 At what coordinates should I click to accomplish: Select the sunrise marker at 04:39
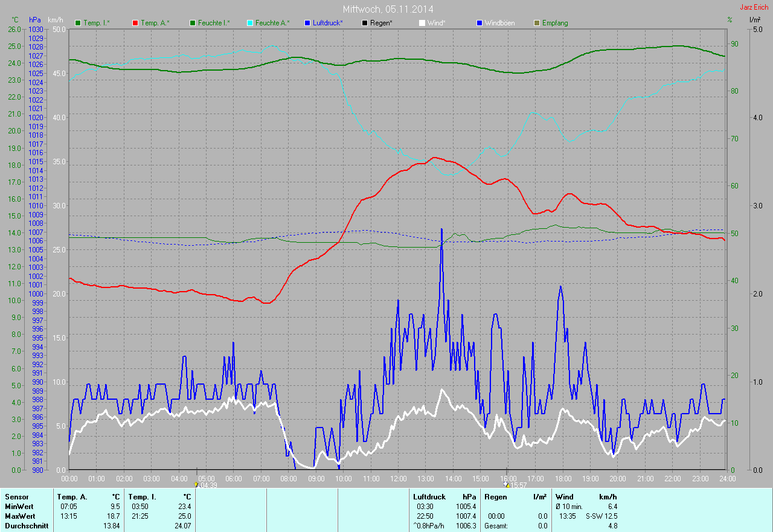click(196, 484)
